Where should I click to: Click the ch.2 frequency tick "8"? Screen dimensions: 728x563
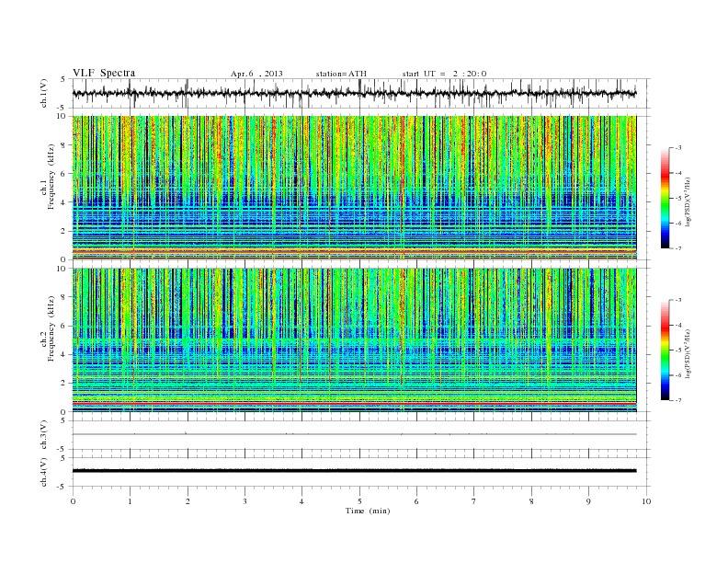pos(63,297)
